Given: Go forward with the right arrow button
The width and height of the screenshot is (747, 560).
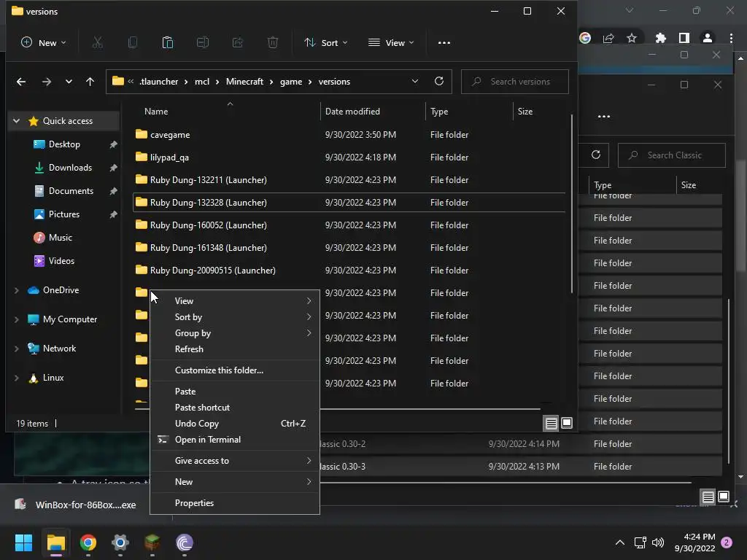Looking at the screenshot, I should coord(46,82).
